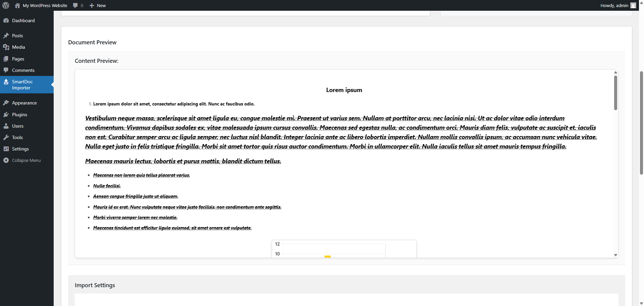The width and height of the screenshot is (644, 306).
Task: Click the Plugins plug icon
Action: pyautogui.click(x=6, y=115)
